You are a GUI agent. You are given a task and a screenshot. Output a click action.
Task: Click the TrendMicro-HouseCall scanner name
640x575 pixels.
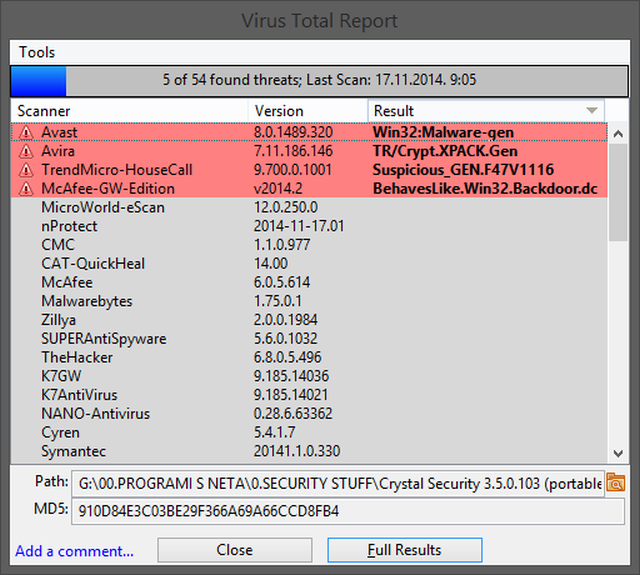click(117, 170)
